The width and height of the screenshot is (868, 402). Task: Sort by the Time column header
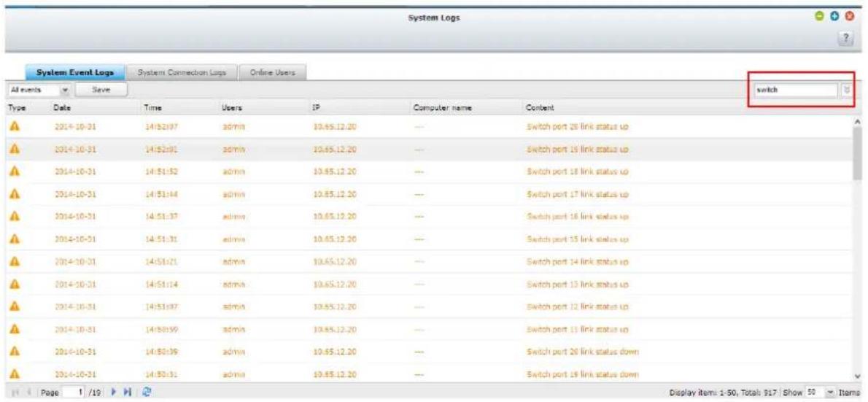pyautogui.click(x=152, y=107)
